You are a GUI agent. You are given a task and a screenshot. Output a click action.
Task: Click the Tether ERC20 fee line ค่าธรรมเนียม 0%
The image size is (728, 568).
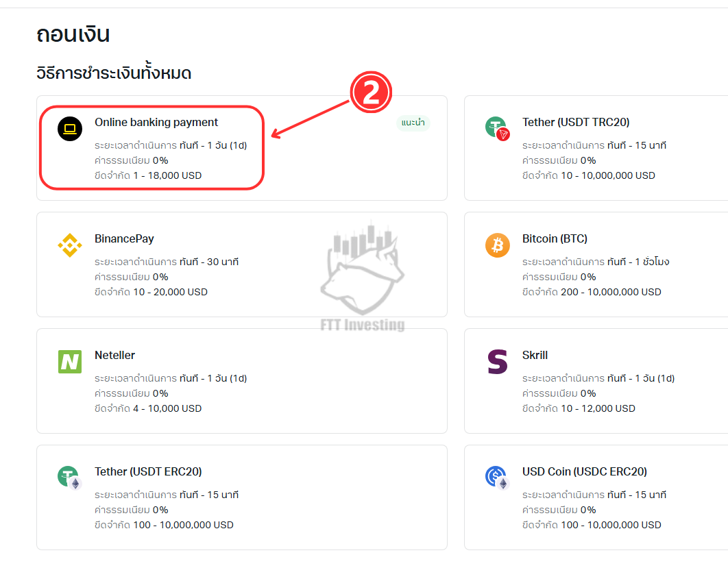coord(132,510)
